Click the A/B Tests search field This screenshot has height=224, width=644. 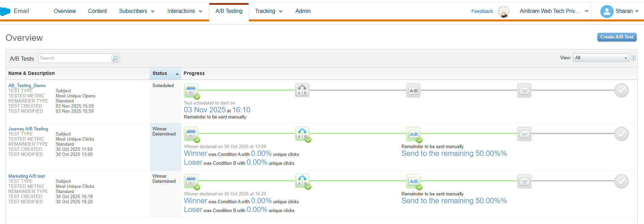click(75, 58)
